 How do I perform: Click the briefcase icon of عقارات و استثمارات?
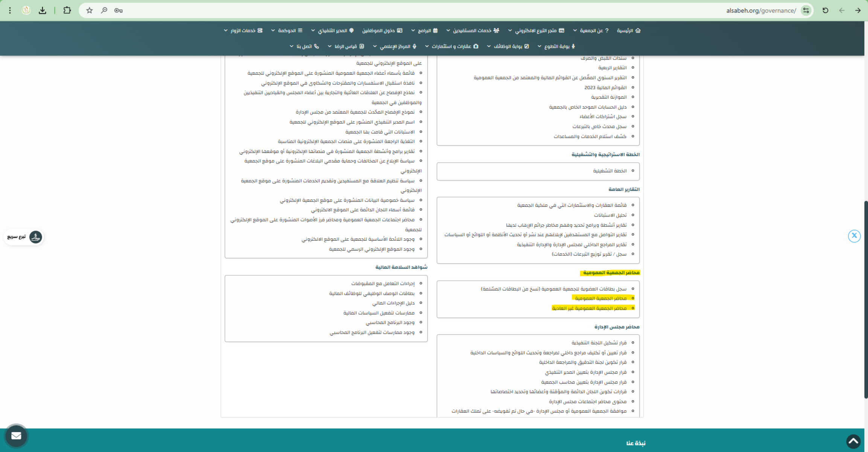click(x=476, y=46)
